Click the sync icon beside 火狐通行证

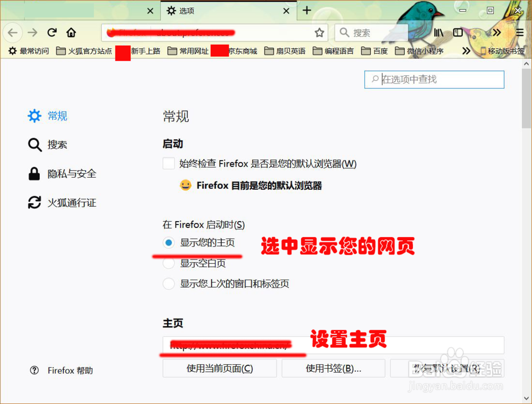tap(34, 203)
